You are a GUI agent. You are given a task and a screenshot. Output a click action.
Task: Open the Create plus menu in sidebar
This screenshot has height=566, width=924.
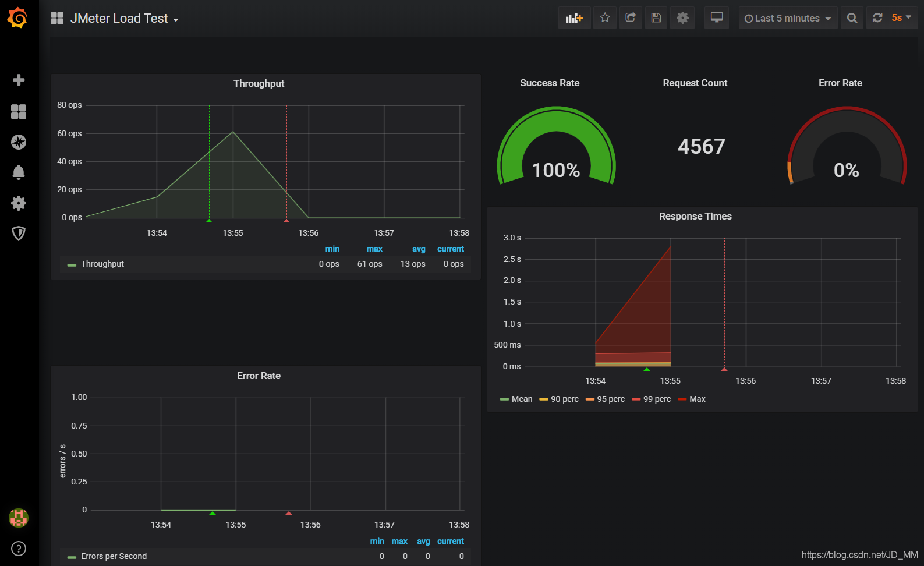click(19, 80)
